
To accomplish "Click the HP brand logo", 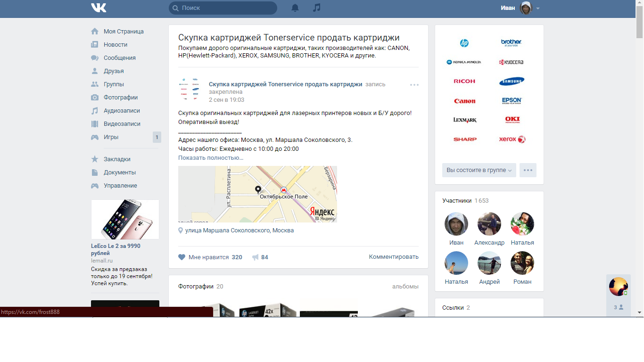I will pyautogui.click(x=464, y=43).
